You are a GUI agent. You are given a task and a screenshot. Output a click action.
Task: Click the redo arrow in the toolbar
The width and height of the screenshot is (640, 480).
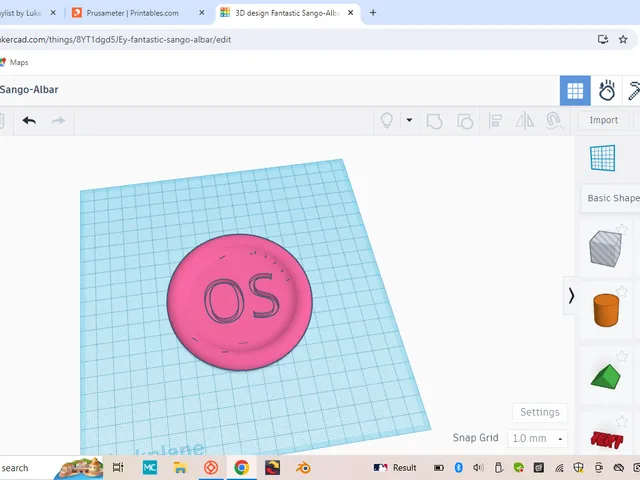click(58, 120)
